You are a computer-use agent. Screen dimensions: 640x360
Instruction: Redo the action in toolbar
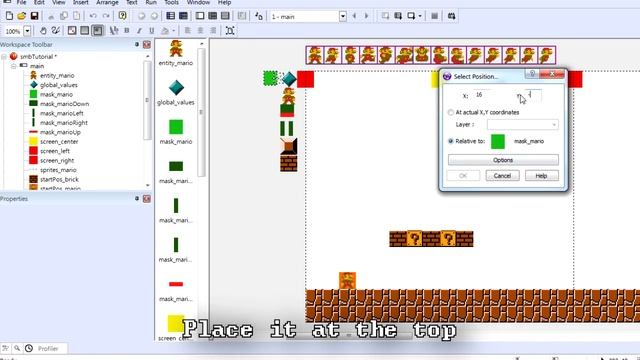pos(106,16)
